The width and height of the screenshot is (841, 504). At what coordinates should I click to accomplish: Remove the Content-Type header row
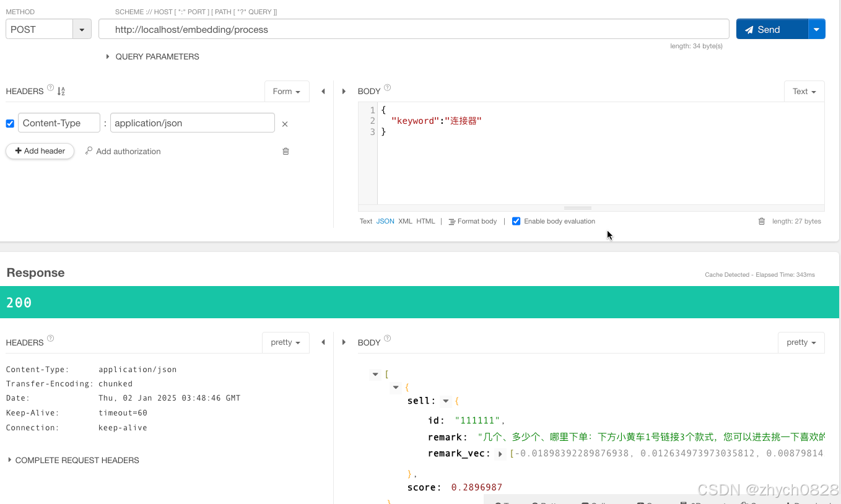tap(285, 124)
